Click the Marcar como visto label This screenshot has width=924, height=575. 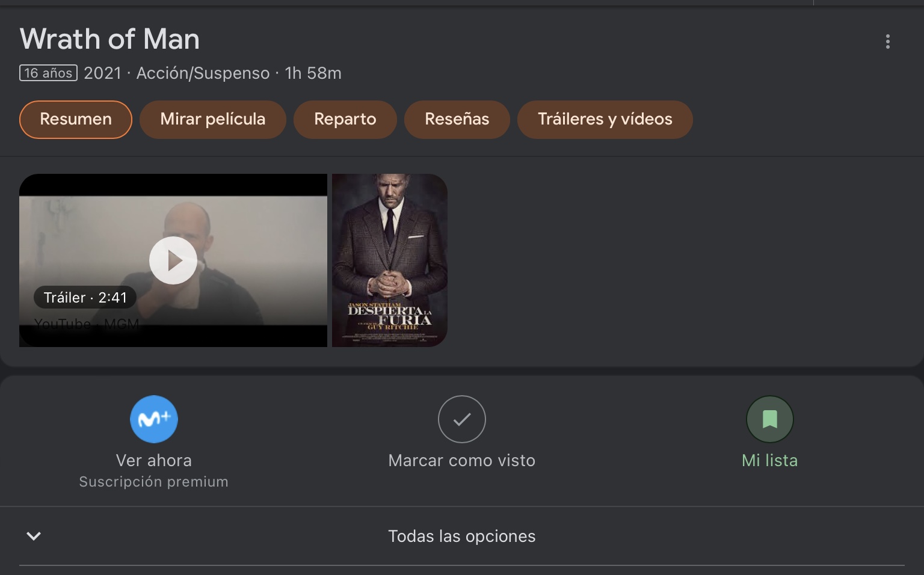462,461
